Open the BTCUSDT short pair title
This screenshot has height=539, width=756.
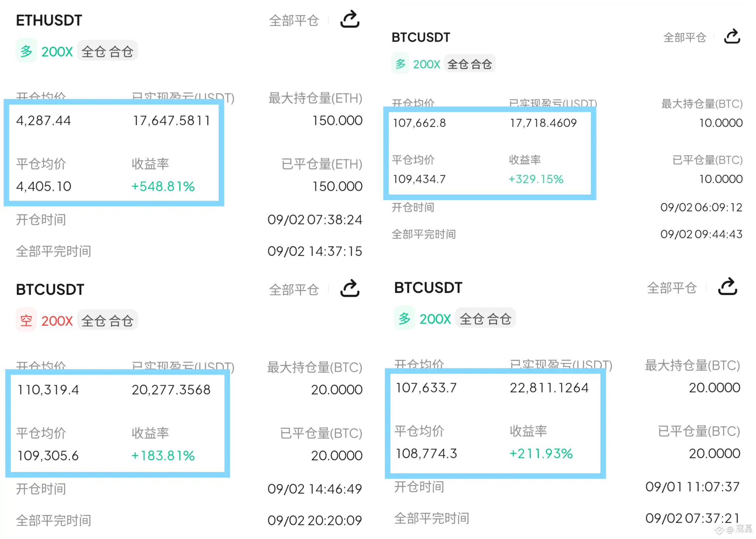tap(50, 289)
